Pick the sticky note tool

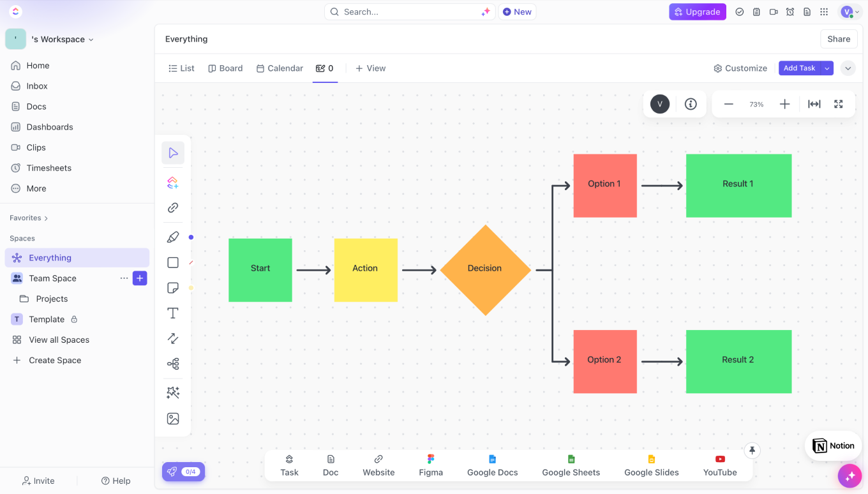coord(173,288)
